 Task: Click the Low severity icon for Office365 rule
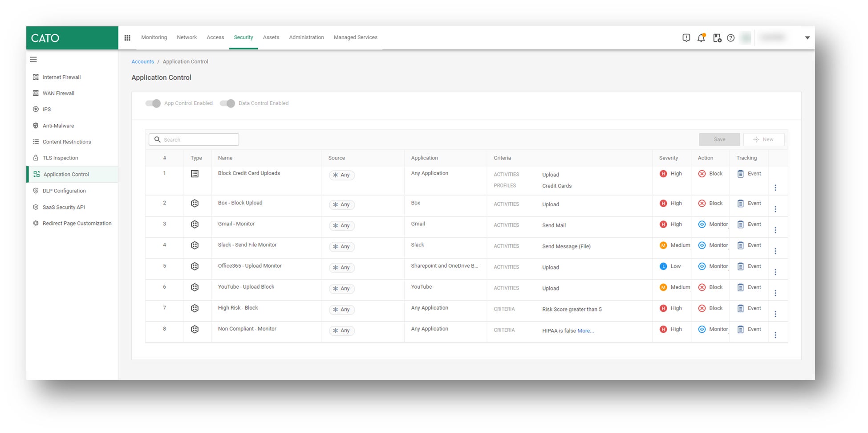[663, 266]
